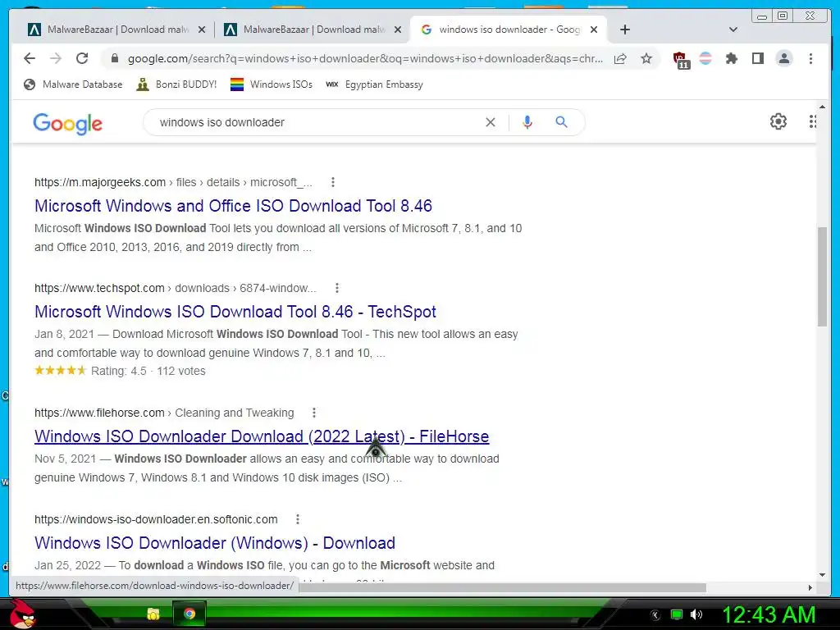The image size is (840, 630).
Task: Select the windows iso downloader Google tab
Action: (508, 30)
